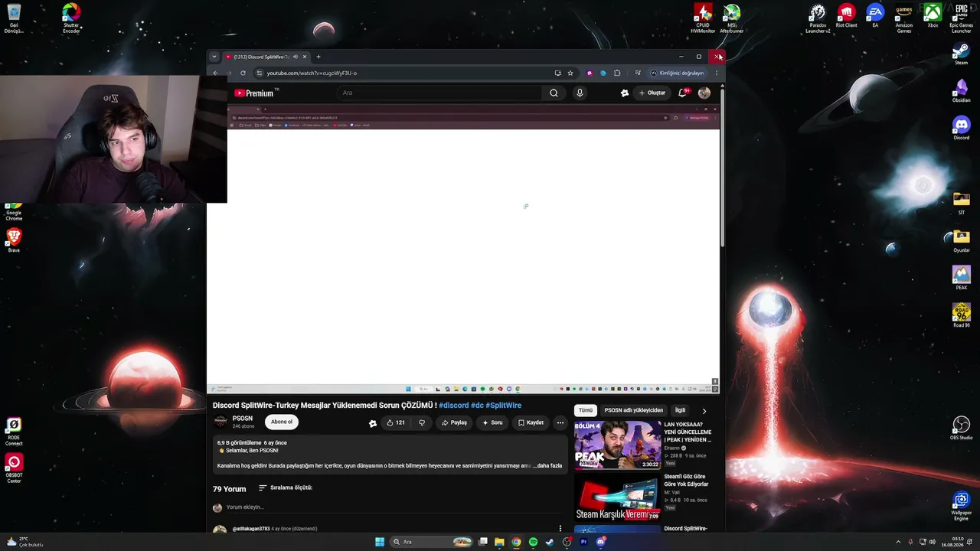Save the video with Kaydet
This screenshot has height=551, width=980.
531,422
